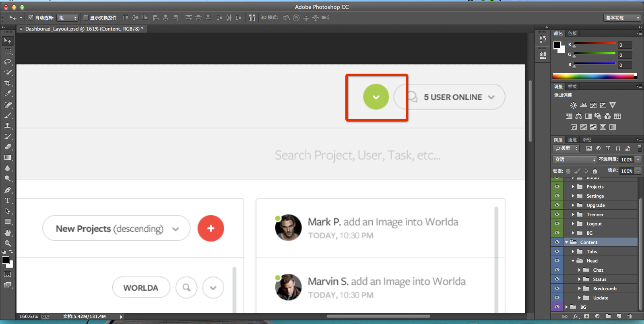
Task: Select the Pen tool
Action: click(x=8, y=190)
